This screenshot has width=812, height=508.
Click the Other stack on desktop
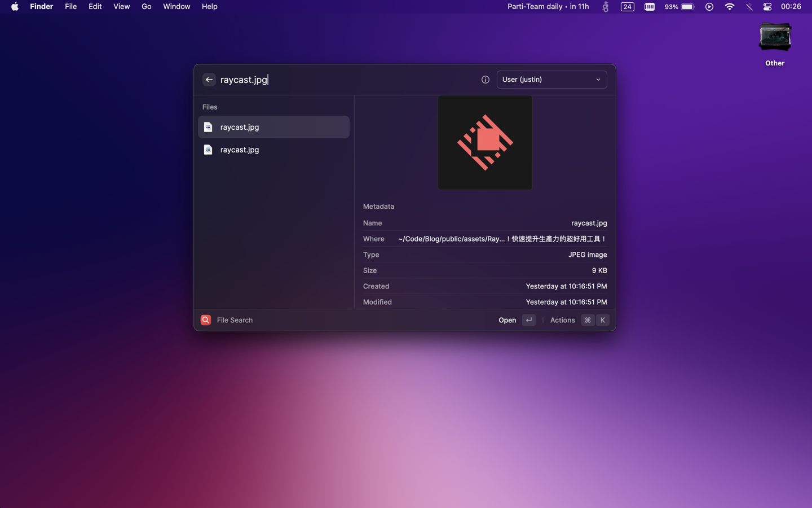pos(775,43)
